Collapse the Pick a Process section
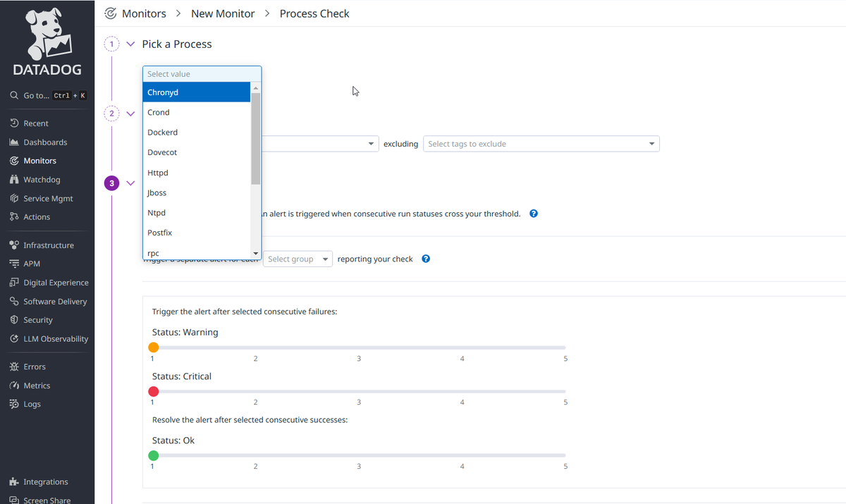Screen dimensions: 846x504 click(130, 44)
